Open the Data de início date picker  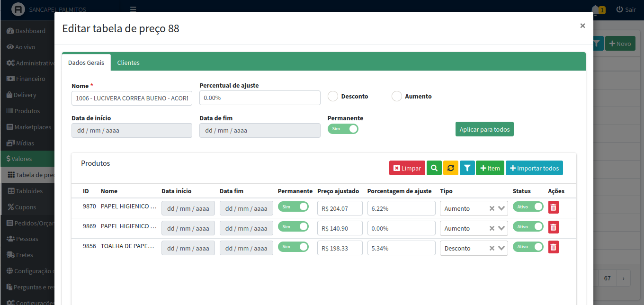point(132,130)
